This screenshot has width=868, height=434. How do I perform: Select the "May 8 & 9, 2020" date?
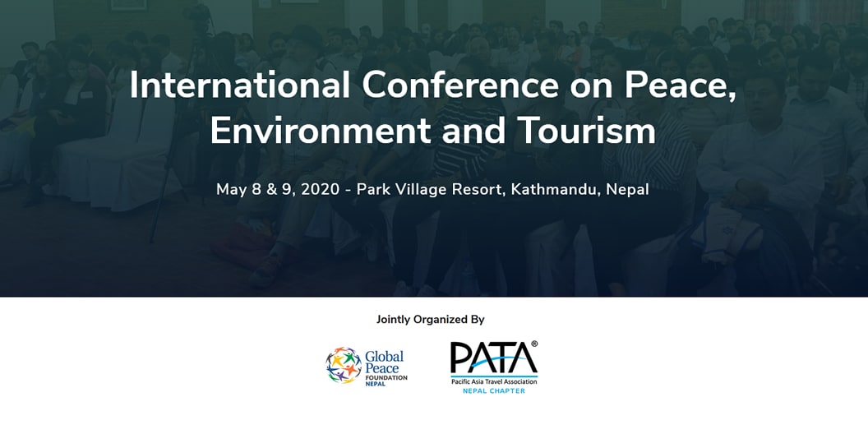click(x=277, y=190)
